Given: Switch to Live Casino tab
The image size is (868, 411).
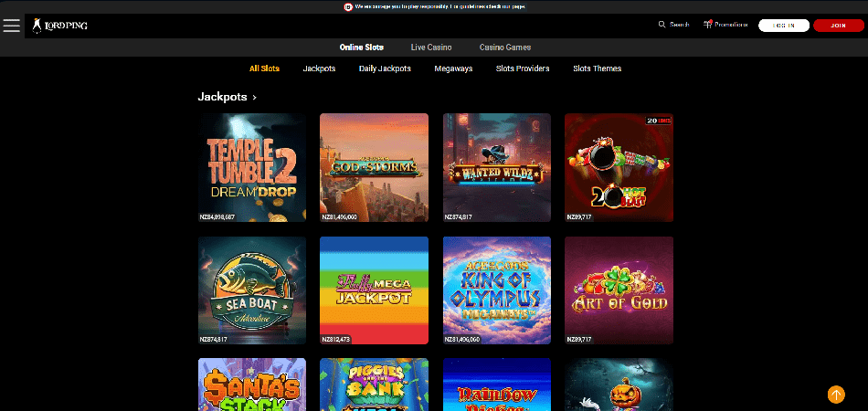Looking at the screenshot, I should pyautogui.click(x=431, y=47).
